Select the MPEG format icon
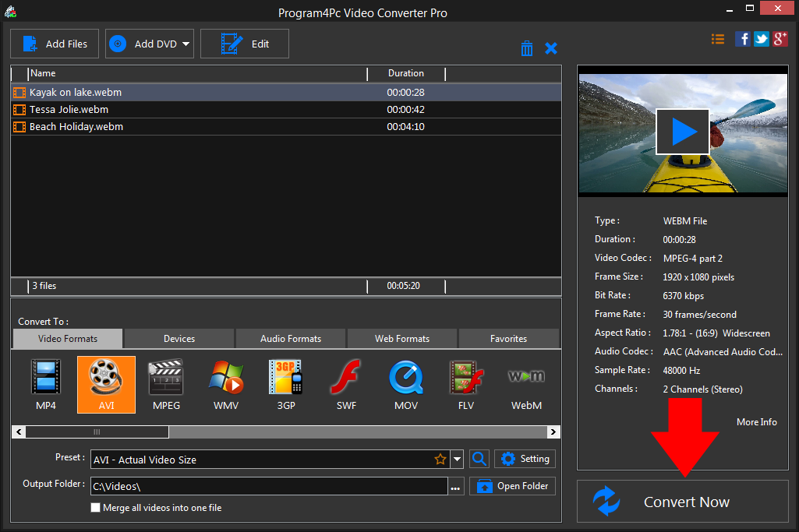 pyautogui.click(x=165, y=384)
